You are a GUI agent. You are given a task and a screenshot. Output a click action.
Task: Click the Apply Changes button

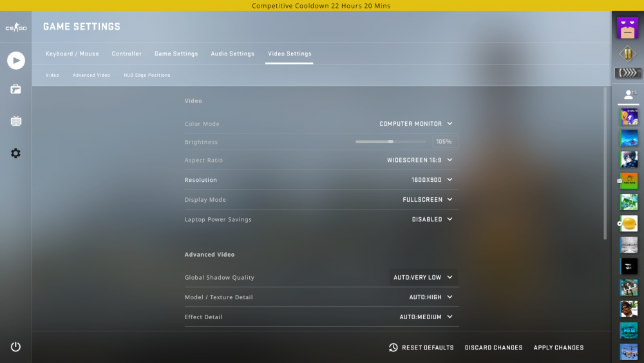tap(558, 348)
